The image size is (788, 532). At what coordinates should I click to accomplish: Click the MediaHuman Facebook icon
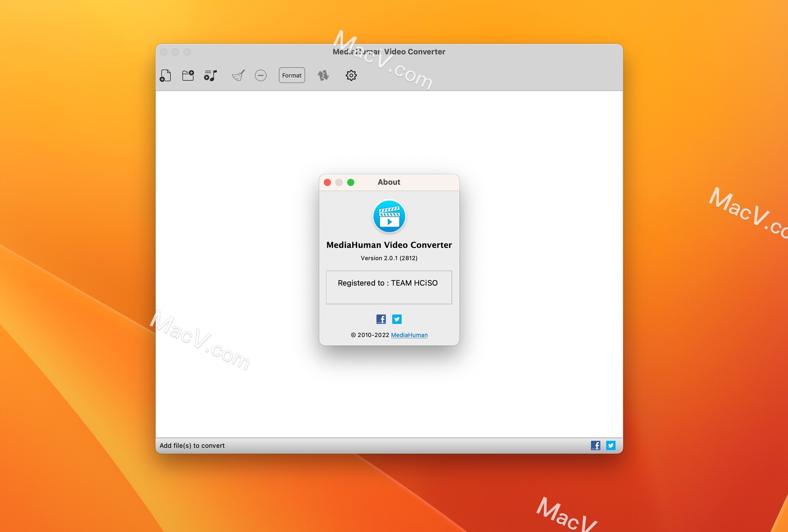point(380,319)
